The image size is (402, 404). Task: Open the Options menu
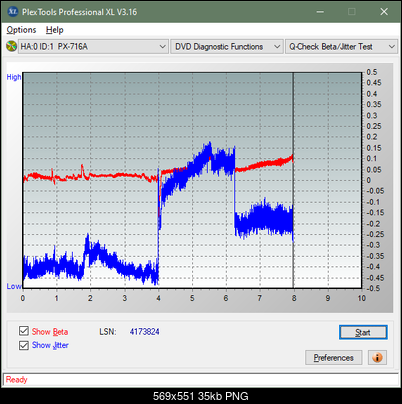click(x=21, y=30)
